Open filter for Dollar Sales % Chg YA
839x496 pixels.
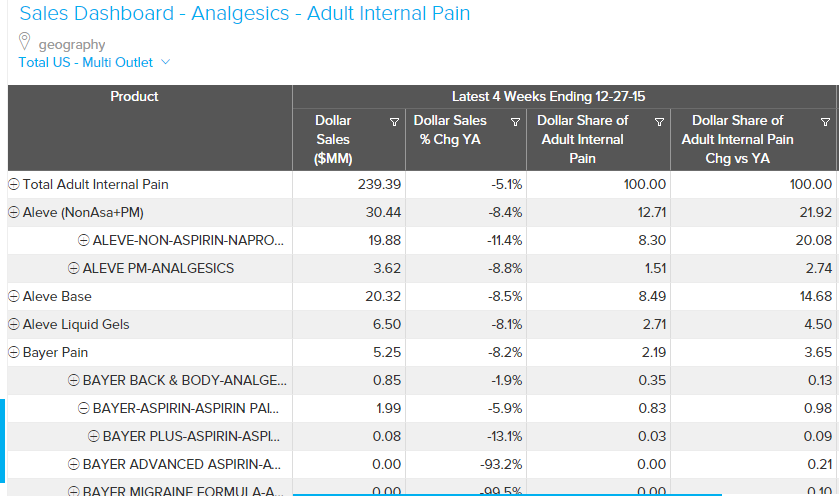click(x=515, y=122)
